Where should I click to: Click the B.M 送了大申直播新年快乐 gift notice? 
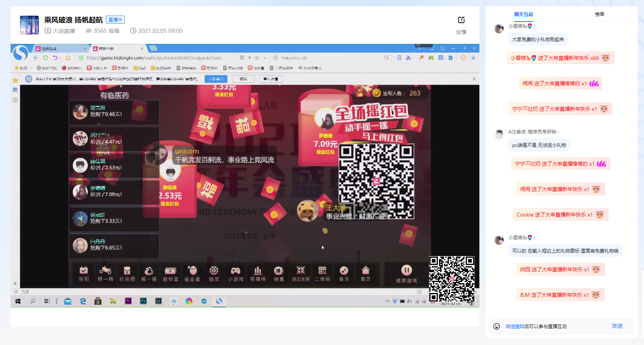(560, 295)
